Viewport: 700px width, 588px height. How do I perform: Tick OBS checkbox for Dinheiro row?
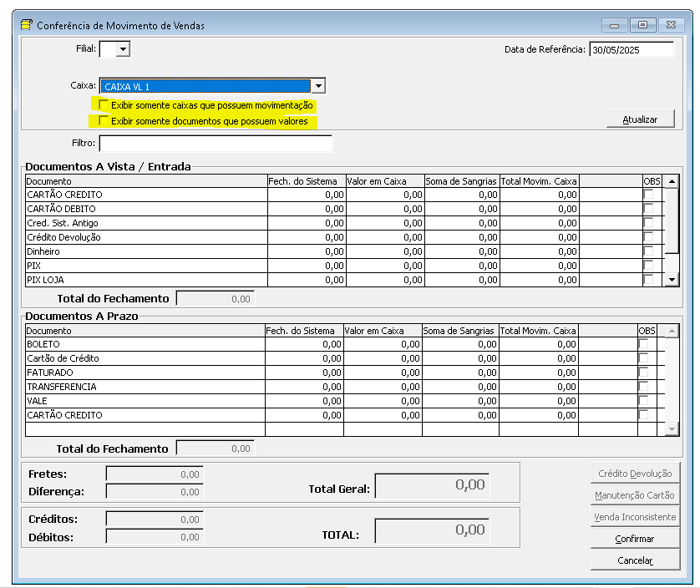pos(648,251)
